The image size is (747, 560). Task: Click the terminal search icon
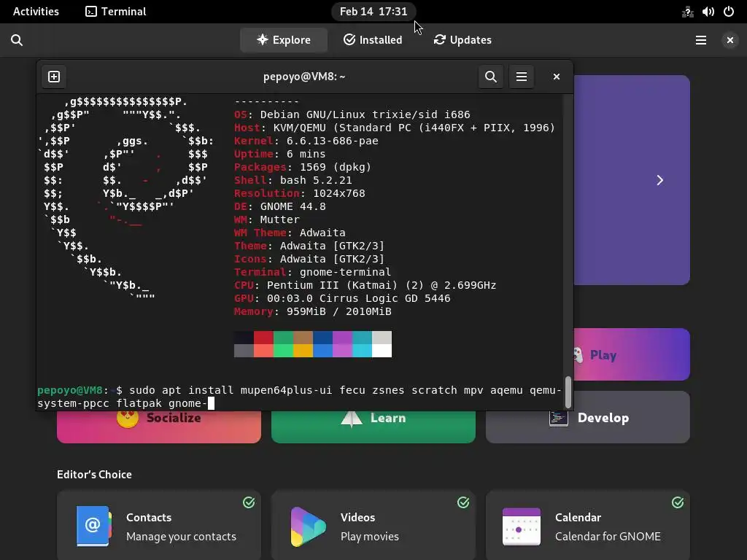(491, 77)
